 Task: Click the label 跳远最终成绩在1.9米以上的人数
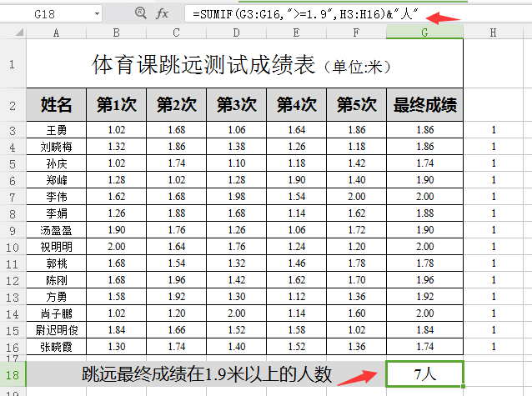206,374
